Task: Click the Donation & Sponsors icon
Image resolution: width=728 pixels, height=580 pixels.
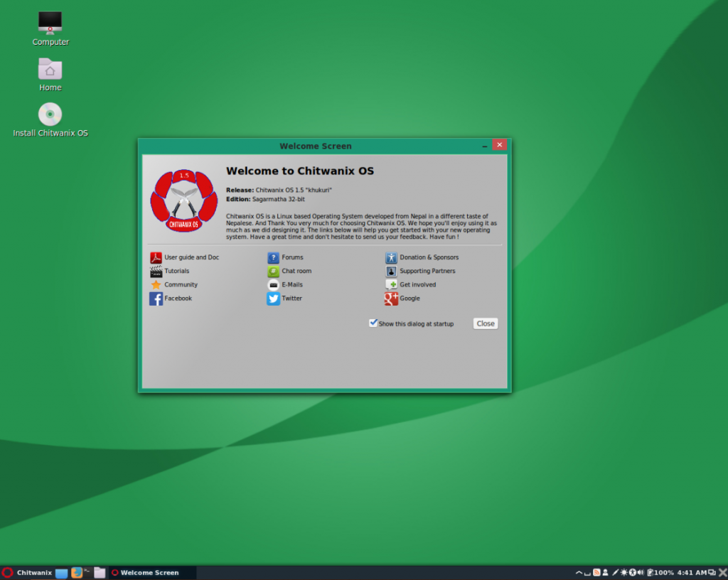Action: click(392, 257)
